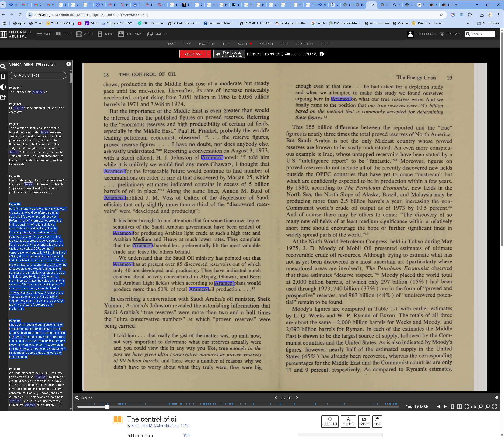Close the search results bar
Image resolution: width=504 pixels, height=437 pixels.
pos(497,398)
